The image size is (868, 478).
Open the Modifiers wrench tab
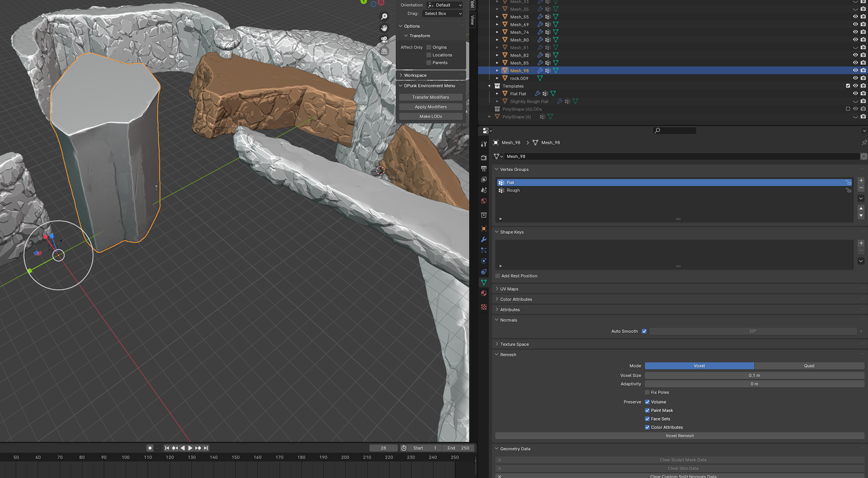tap(484, 239)
